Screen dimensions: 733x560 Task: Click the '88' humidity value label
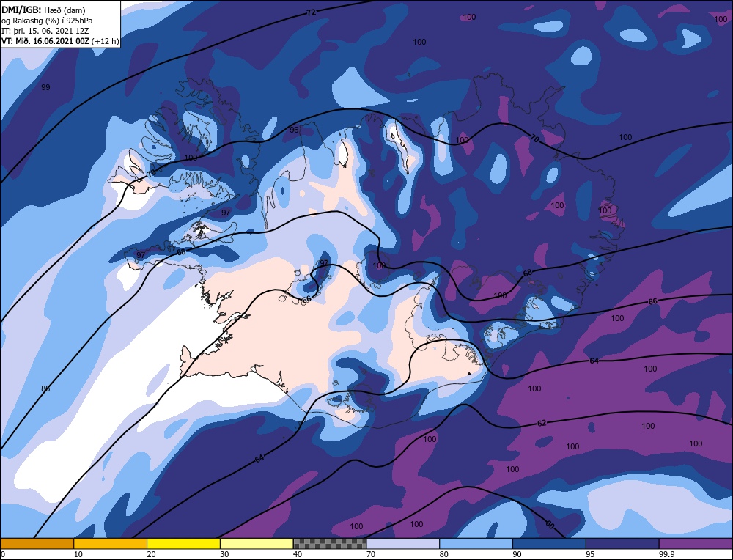click(45, 388)
